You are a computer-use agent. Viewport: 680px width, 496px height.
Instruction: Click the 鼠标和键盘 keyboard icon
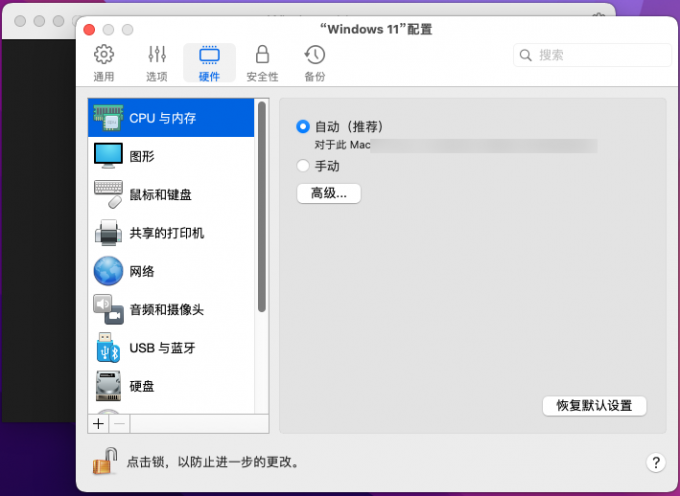(x=108, y=194)
